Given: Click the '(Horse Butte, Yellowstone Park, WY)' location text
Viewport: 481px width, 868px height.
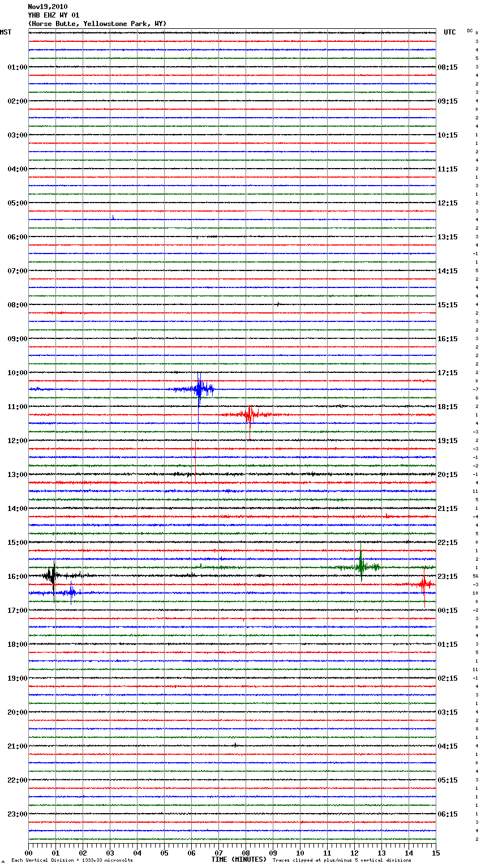Looking at the screenshot, I should click(97, 24).
